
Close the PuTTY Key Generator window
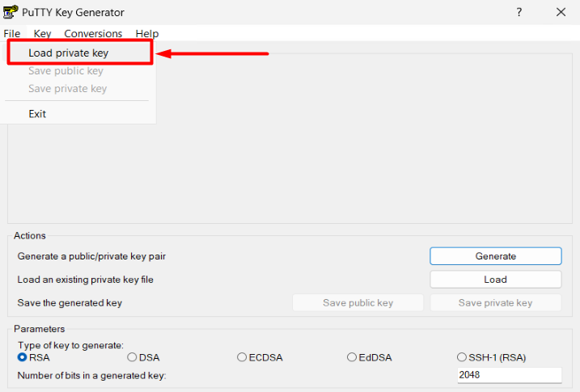click(x=561, y=12)
